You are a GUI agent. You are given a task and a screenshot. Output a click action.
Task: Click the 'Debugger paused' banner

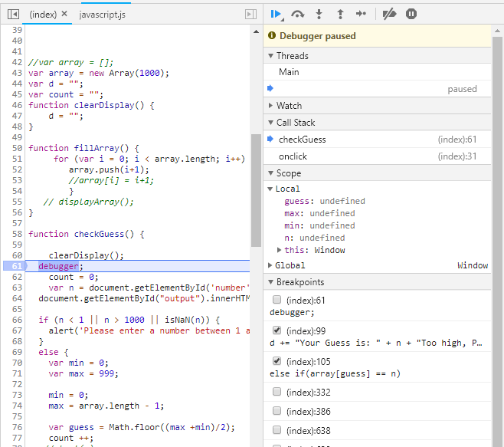tap(377, 36)
